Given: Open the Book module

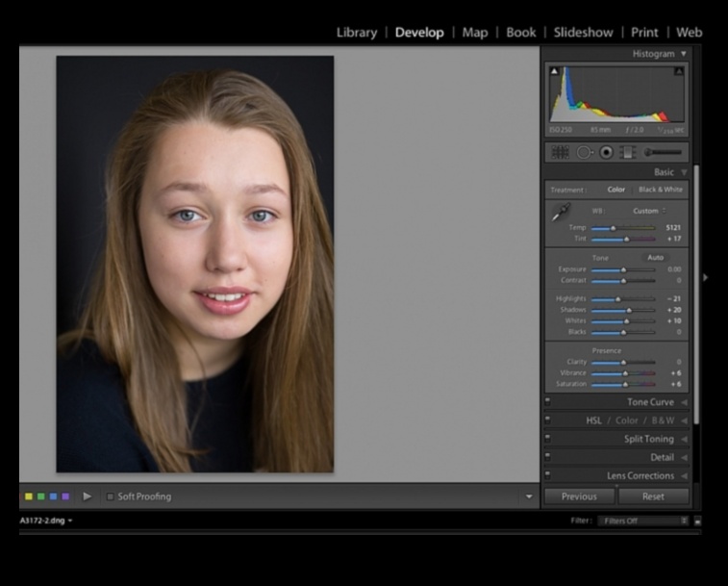Looking at the screenshot, I should tap(521, 33).
